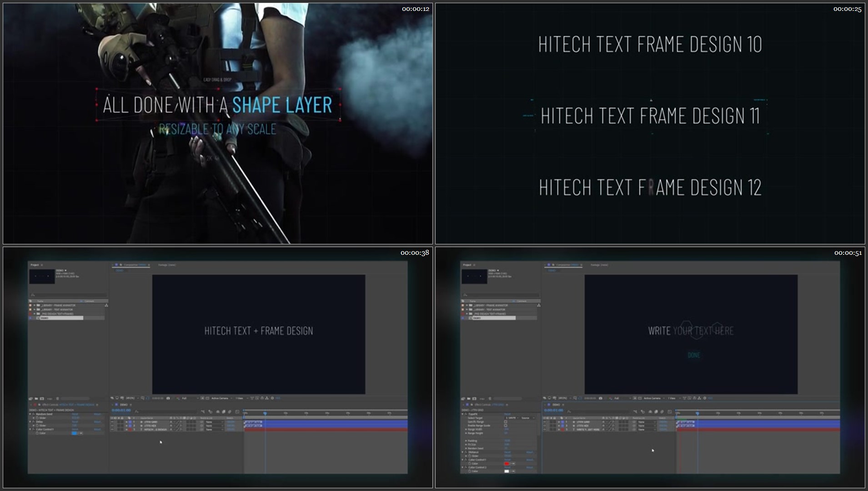Click the trash delete icon in the 00:00:51 frame Project panel
This screenshot has width=868, height=491.
tap(490, 399)
